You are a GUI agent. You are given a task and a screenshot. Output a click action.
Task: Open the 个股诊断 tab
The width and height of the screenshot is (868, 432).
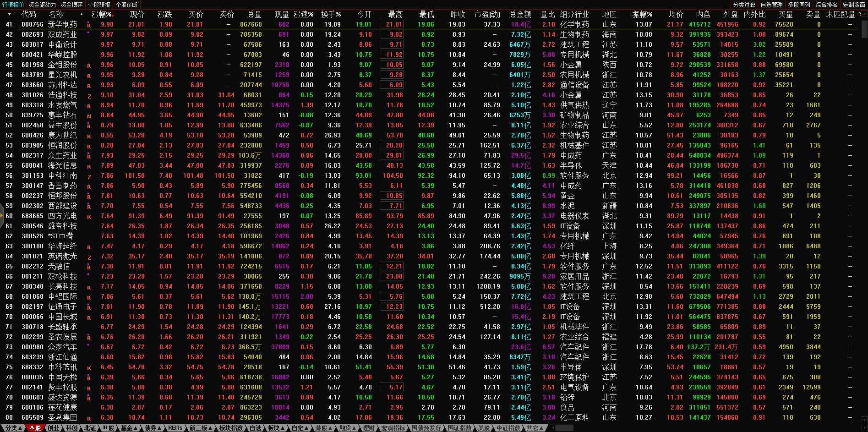(127, 5)
